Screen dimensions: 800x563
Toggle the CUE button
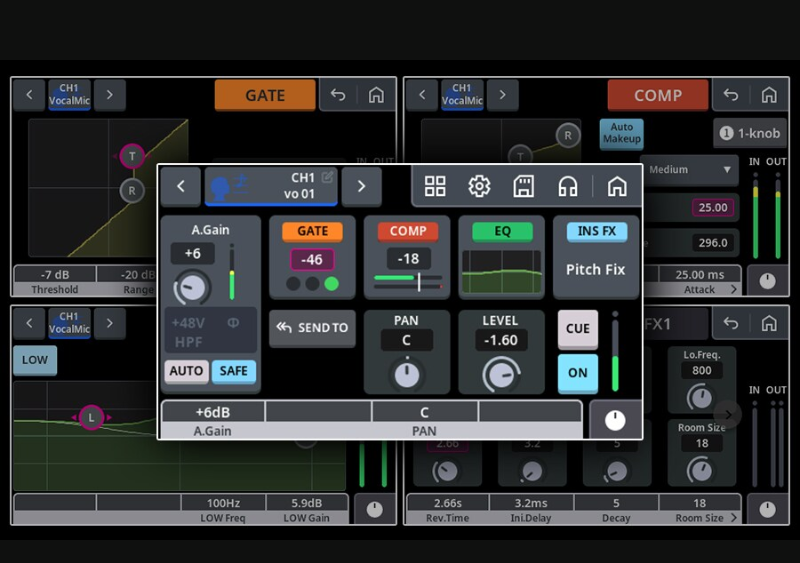point(578,329)
